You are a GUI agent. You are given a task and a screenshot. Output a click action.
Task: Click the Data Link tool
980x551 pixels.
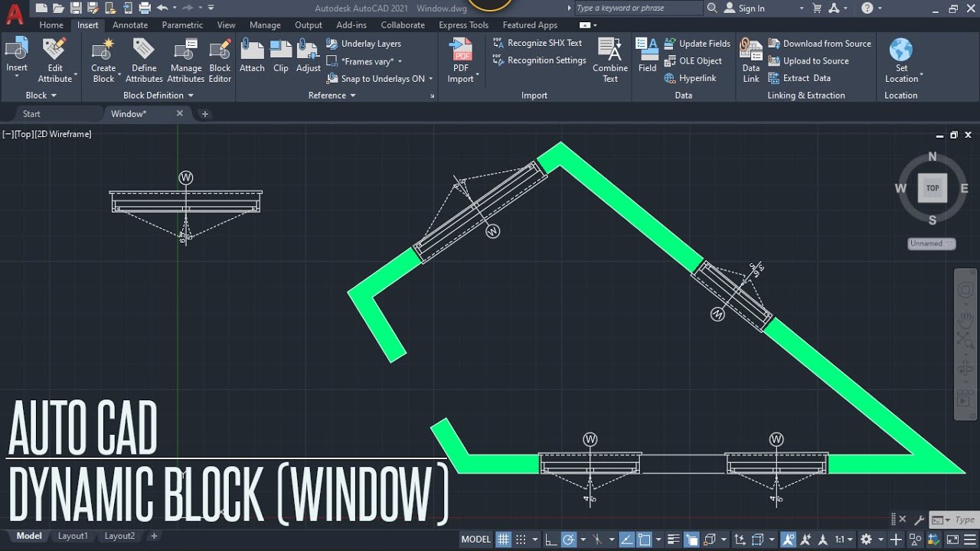point(751,60)
